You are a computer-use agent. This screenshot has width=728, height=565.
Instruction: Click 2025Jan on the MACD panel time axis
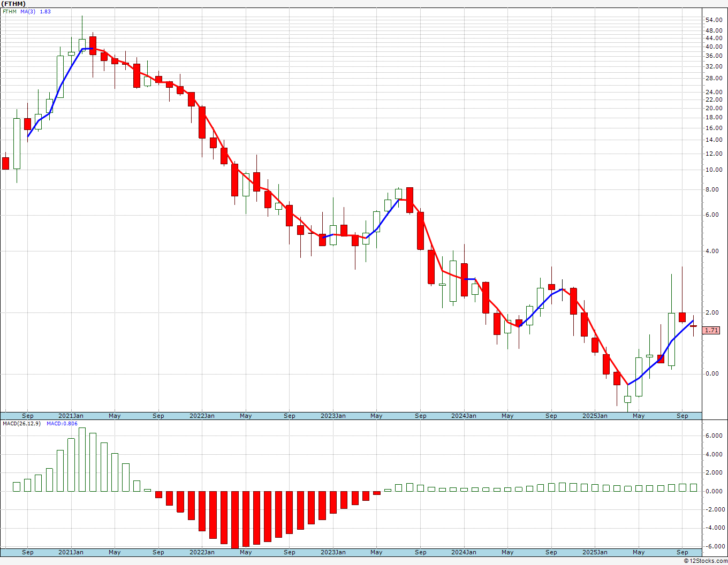595,552
